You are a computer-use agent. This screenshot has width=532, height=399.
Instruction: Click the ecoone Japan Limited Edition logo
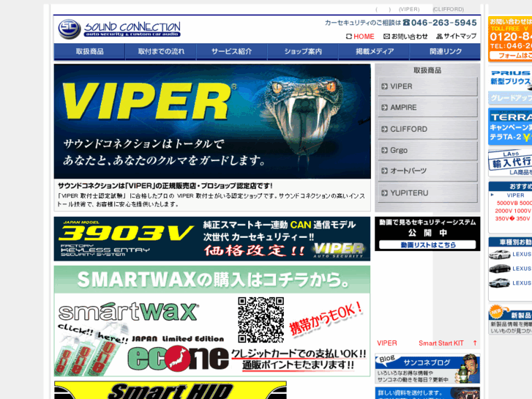[x=178, y=355]
